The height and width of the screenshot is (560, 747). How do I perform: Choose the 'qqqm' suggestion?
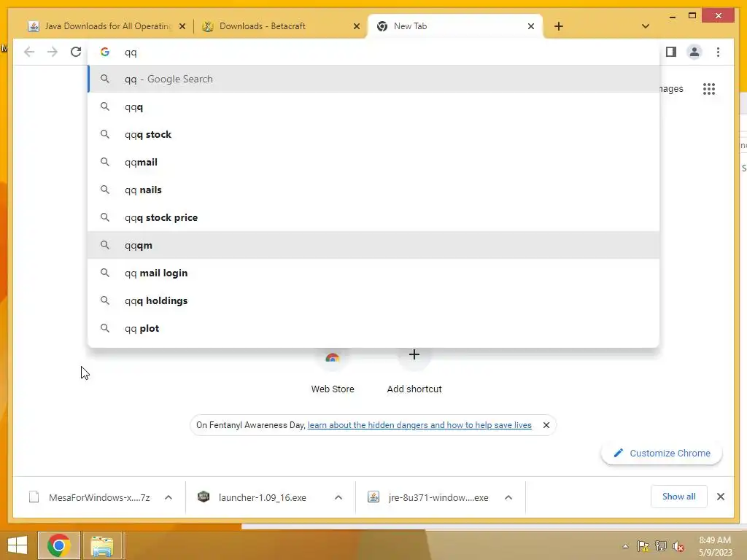tap(373, 245)
